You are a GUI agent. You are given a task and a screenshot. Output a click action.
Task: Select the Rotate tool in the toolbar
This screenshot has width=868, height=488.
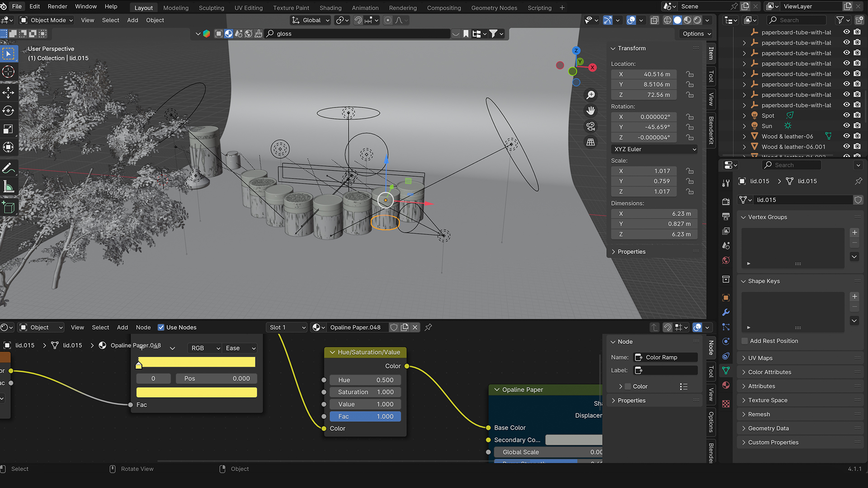(x=8, y=111)
